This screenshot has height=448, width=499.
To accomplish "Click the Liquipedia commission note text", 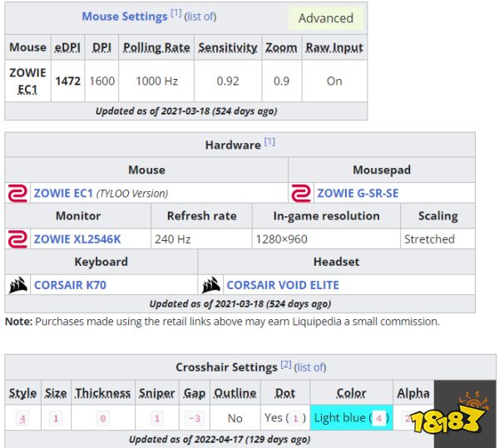I will 222,322.
